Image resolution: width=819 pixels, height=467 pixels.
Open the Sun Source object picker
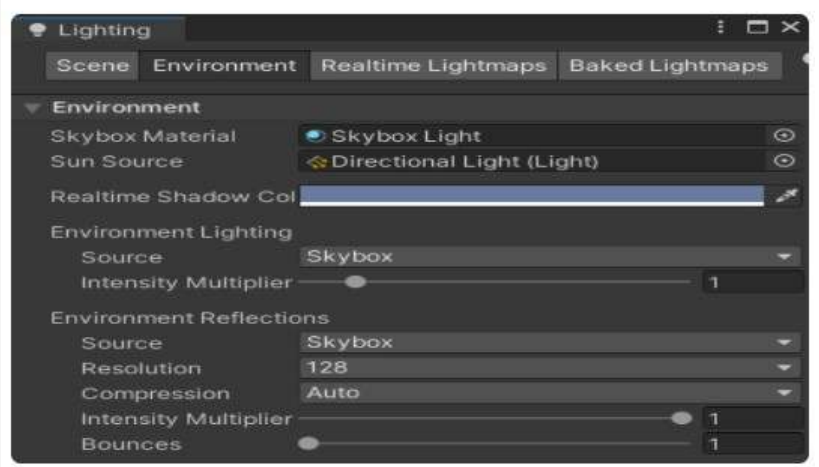pyautogui.click(x=785, y=161)
